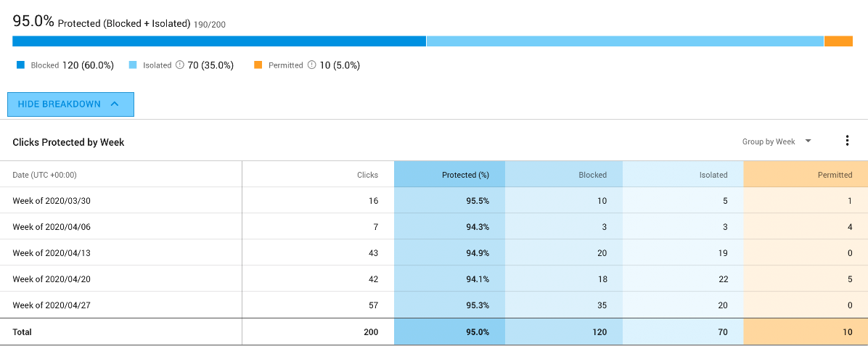Image resolution: width=868 pixels, height=346 pixels.
Task: Click the Isolated legend color square
Action: [133, 65]
